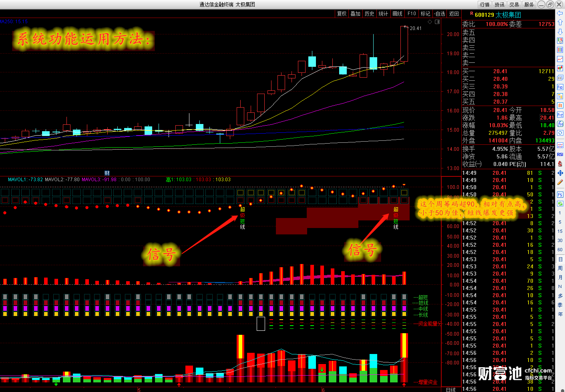Click the R margin-trading mark before 600129
This screenshot has width=565, height=392.
[472, 14]
